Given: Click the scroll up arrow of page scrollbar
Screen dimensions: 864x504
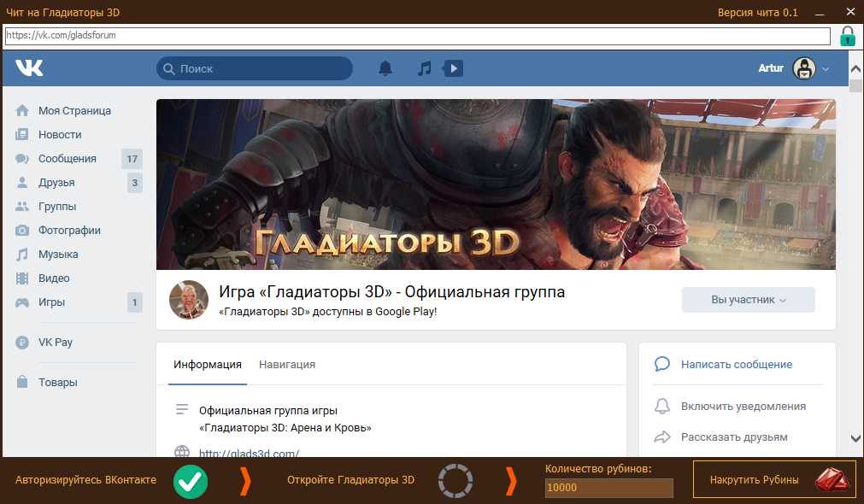Looking at the screenshot, I should 855,69.
